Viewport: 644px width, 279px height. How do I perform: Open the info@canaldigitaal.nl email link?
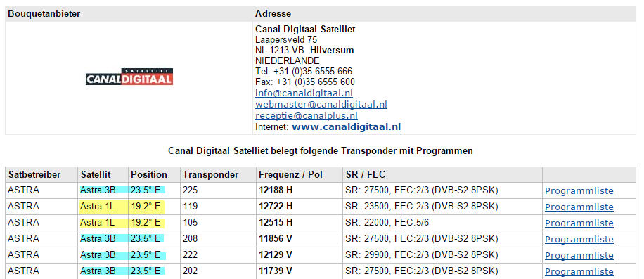pos(304,93)
